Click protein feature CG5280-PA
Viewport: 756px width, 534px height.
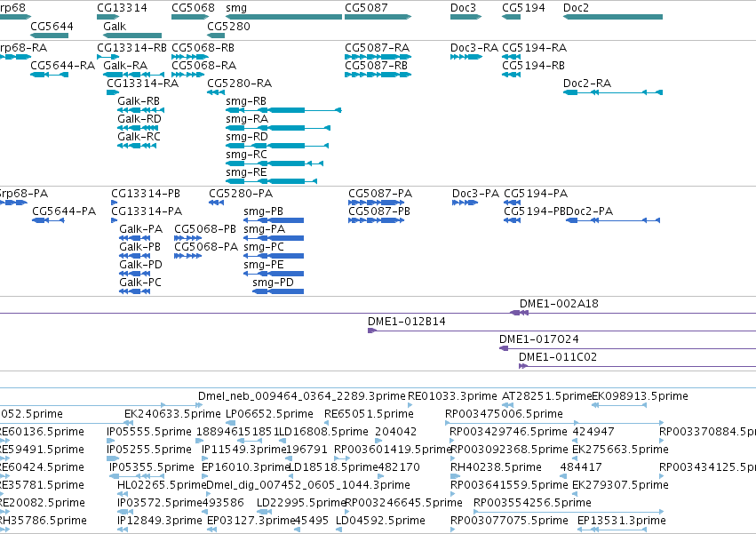pyautogui.click(x=216, y=203)
